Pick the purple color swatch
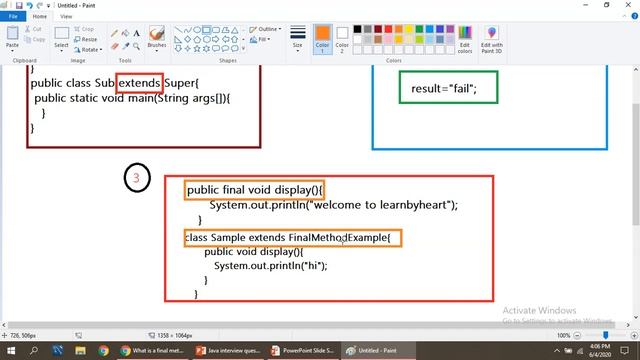Screen dimensions: 640x360 click(x=450, y=29)
